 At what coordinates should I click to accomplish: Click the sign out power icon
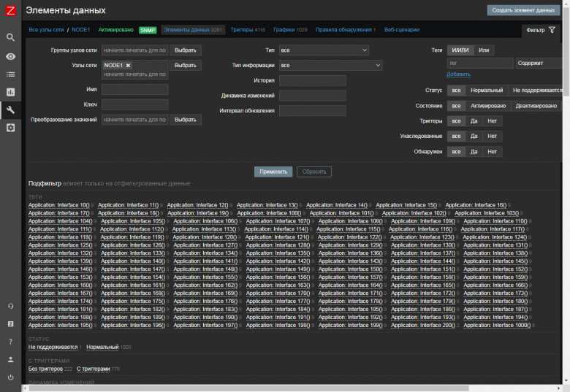[10, 377]
